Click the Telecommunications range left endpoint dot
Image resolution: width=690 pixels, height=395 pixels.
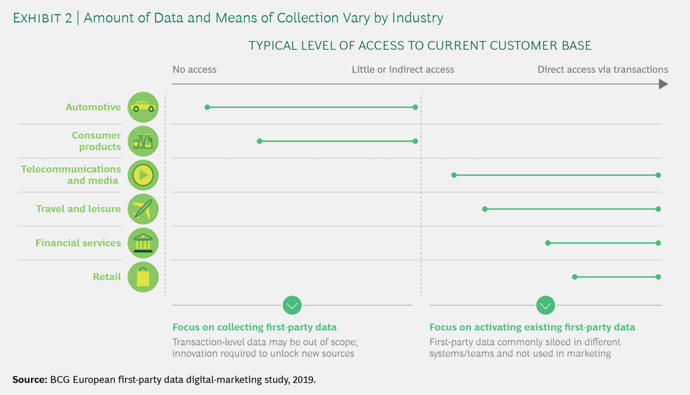click(454, 175)
